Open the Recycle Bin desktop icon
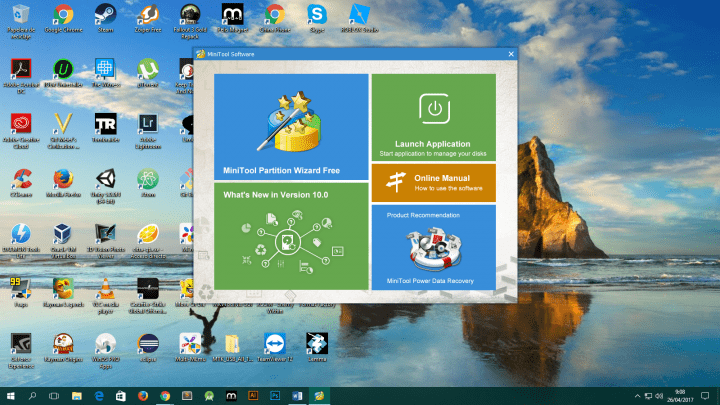Screen dimensions: 720x405 pyautogui.click(x=21, y=21)
